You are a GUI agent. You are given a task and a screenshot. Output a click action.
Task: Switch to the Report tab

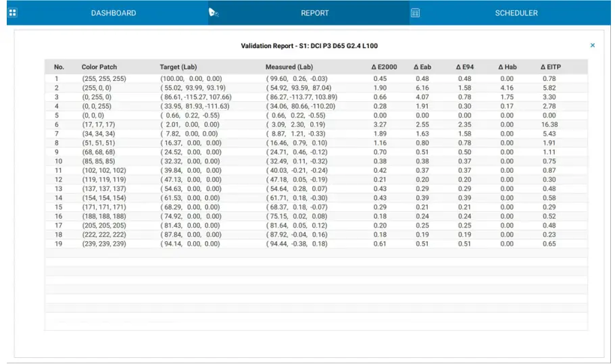[x=314, y=13]
